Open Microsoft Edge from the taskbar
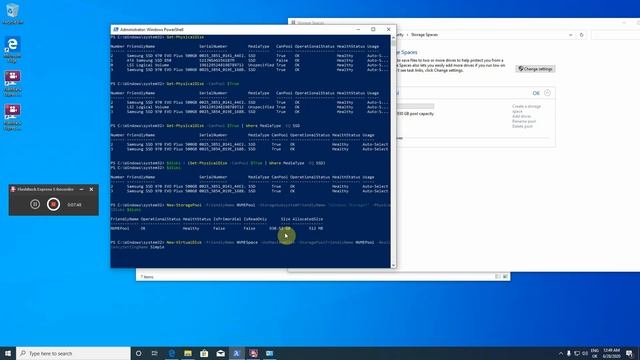Viewport: 640px width, 360px height. pos(171,353)
